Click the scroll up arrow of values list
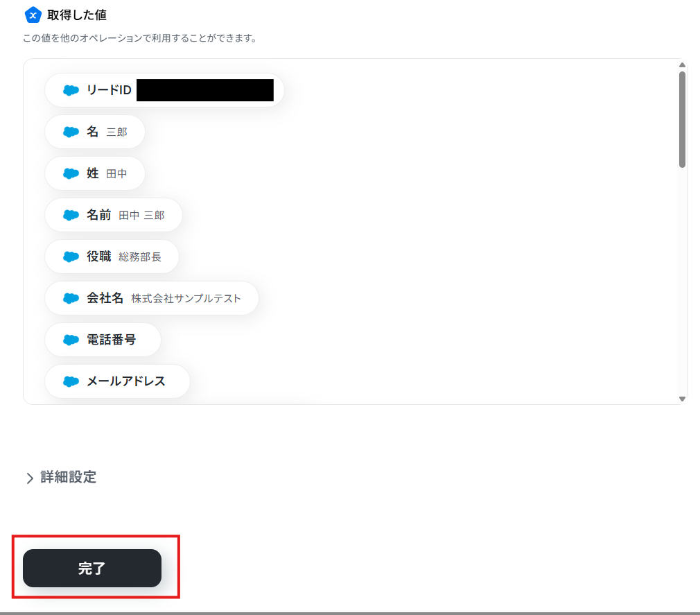 (x=682, y=65)
